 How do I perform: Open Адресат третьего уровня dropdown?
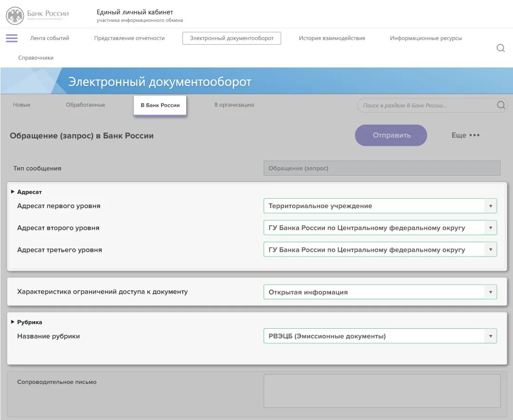point(380,250)
